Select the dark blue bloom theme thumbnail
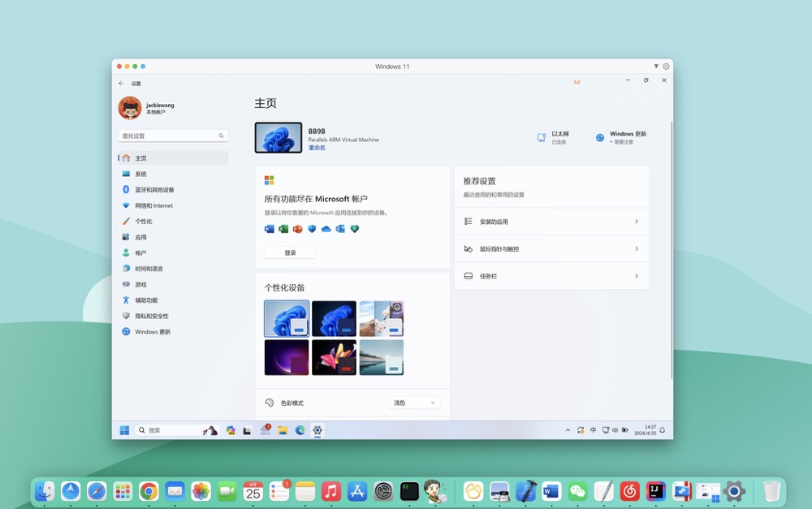Image resolution: width=812 pixels, height=509 pixels. (334, 318)
